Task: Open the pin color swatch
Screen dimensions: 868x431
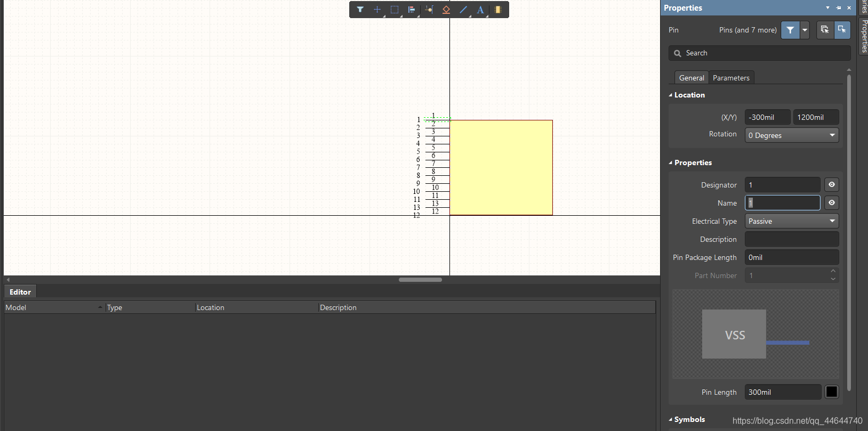Action: click(x=832, y=392)
